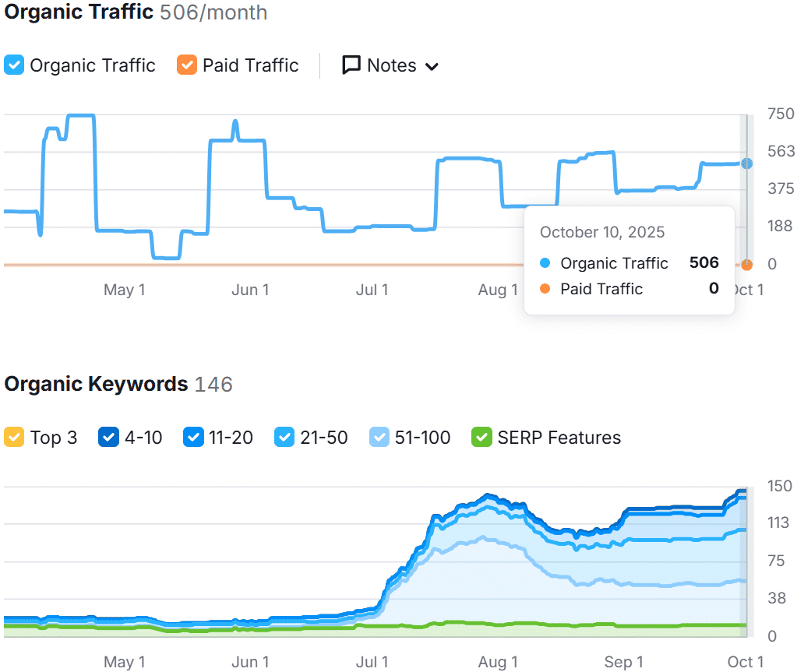Viewport: 797px width, 672px height.
Task: Click the Notes speech bubble icon
Action: coord(351,65)
